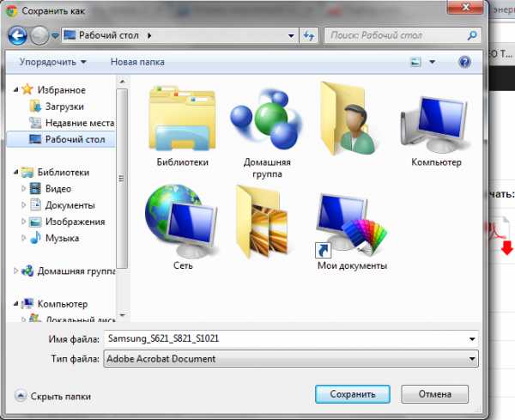Image resolution: width=515 pixels, height=420 pixels.
Task: Click the refresh button beside address bar
Action: [x=309, y=36]
